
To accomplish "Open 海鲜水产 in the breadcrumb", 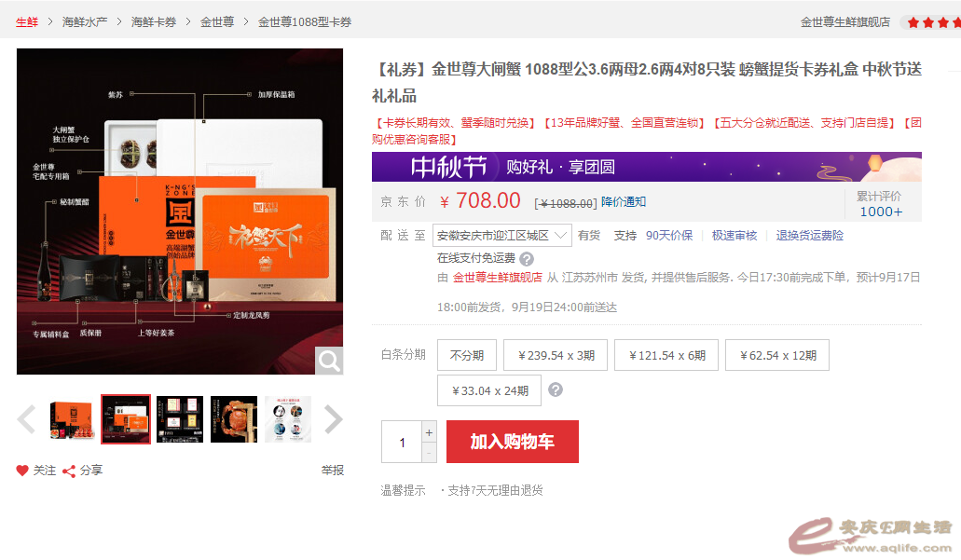I will coord(85,21).
